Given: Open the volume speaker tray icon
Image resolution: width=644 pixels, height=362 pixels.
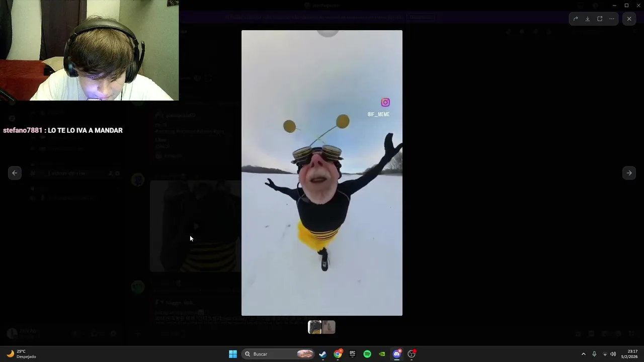Looking at the screenshot, I should pos(613,354).
